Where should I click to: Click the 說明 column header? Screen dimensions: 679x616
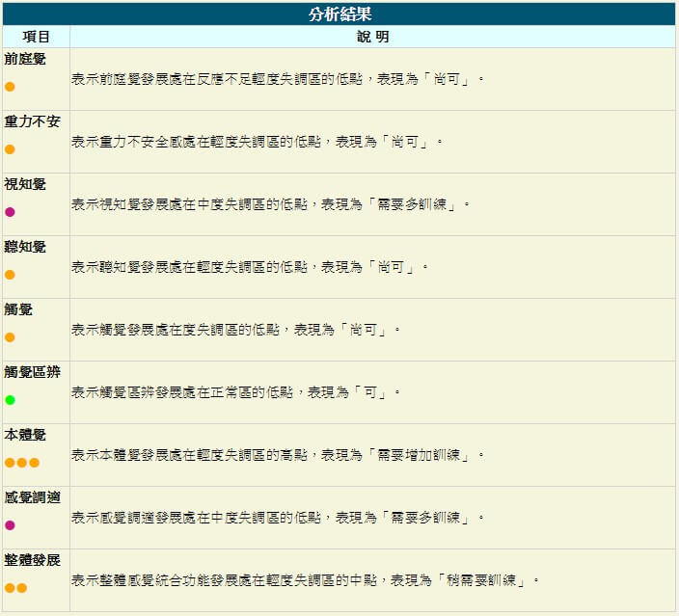coord(373,37)
